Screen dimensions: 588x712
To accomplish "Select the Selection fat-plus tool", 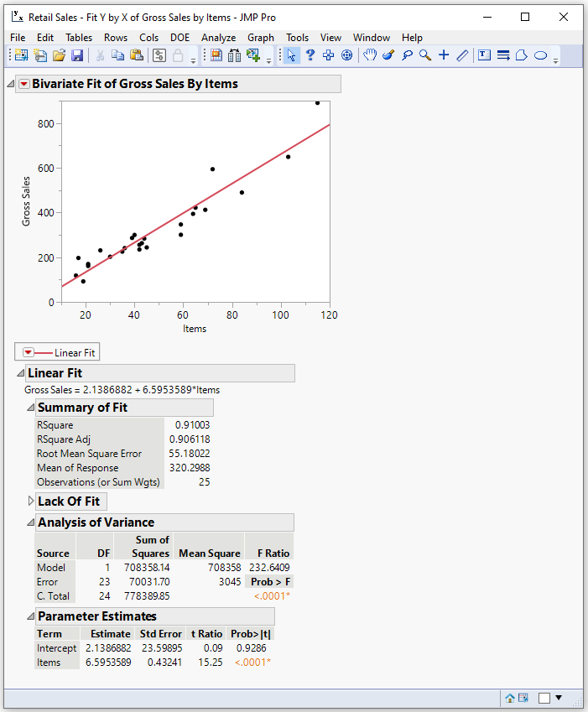I will coord(328,55).
